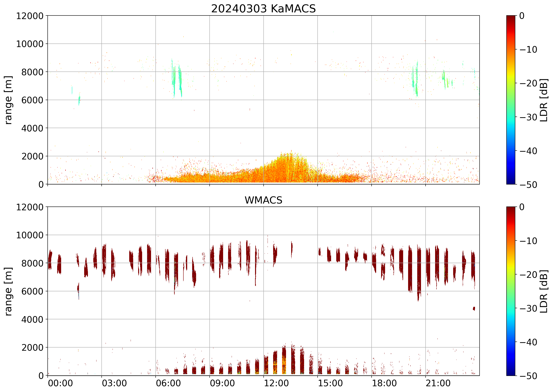Select the −40 tick on KaMACS colorbar

[528, 151]
